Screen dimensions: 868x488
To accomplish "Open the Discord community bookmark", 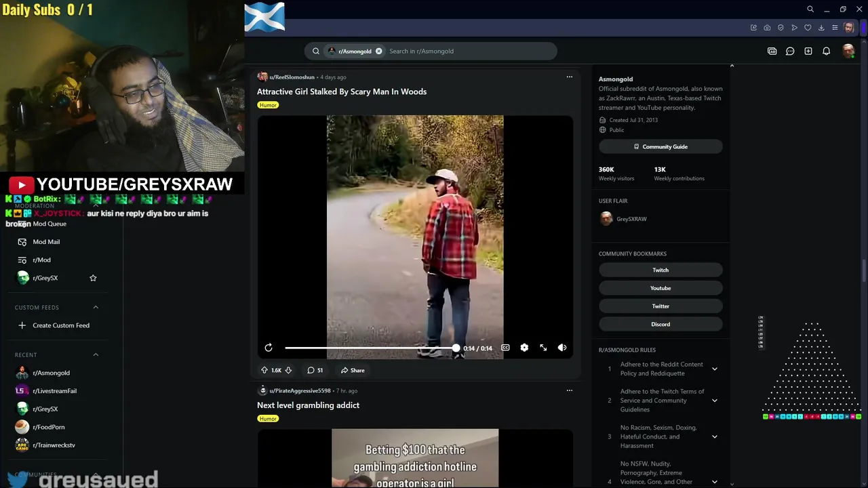I will (x=660, y=324).
